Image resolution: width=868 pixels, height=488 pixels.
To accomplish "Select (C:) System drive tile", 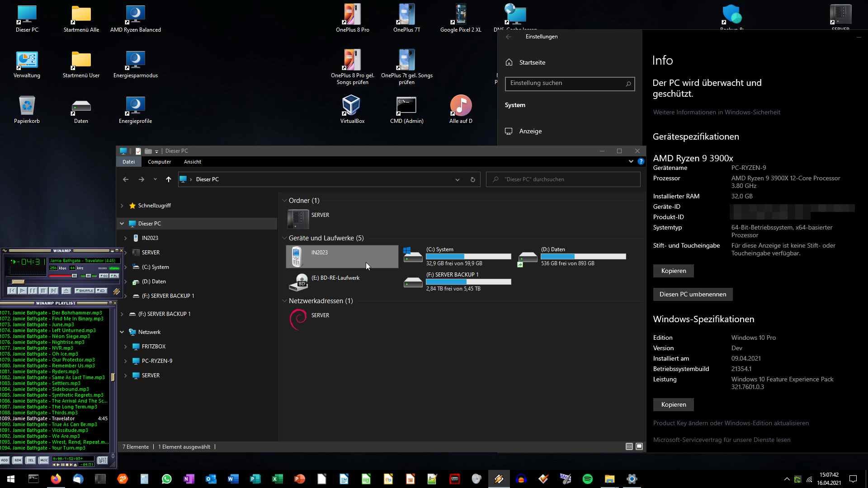I will point(457,256).
